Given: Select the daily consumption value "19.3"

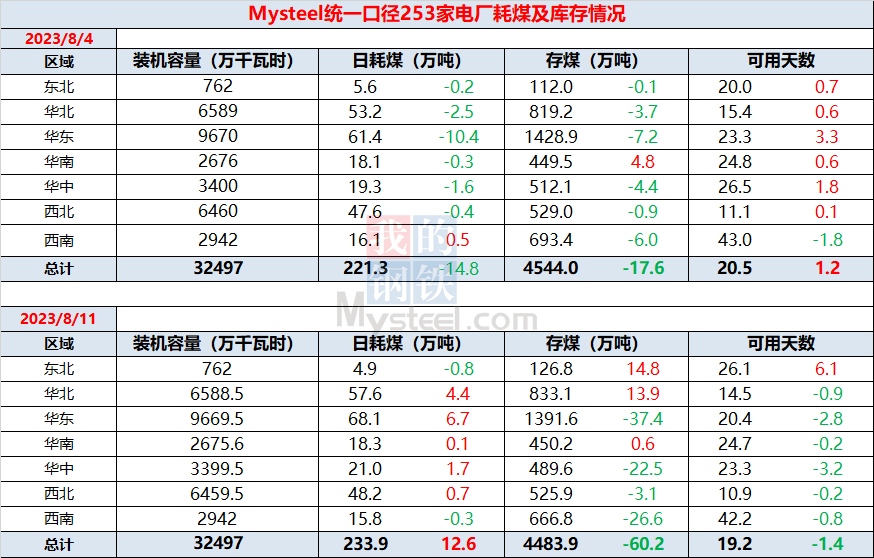Looking at the screenshot, I should point(365,187).
